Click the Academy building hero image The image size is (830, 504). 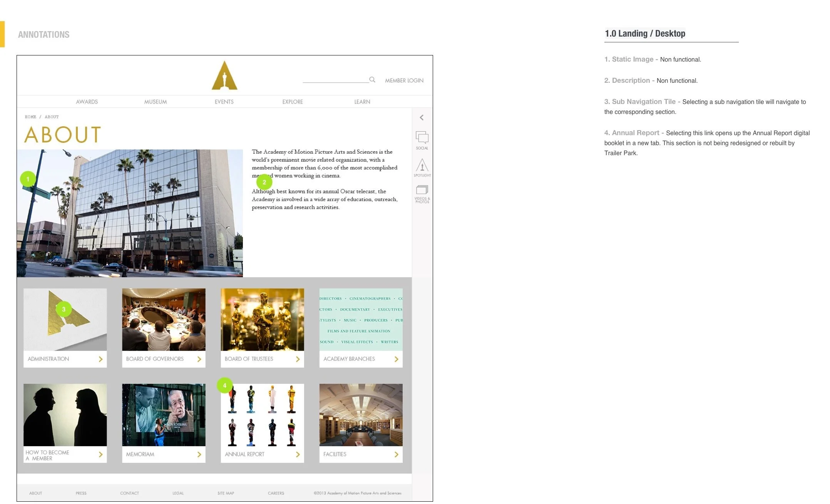point(130,213)
